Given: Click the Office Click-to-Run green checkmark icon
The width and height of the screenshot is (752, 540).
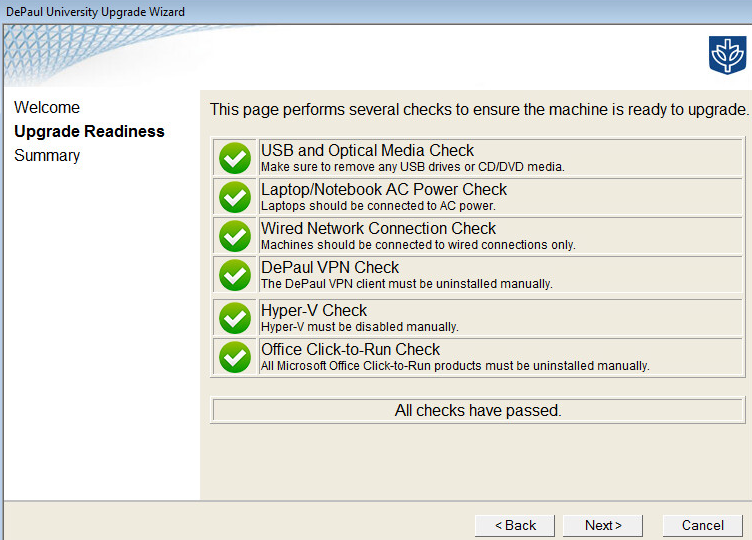Looking at the screenshot, I should point(235,357).
